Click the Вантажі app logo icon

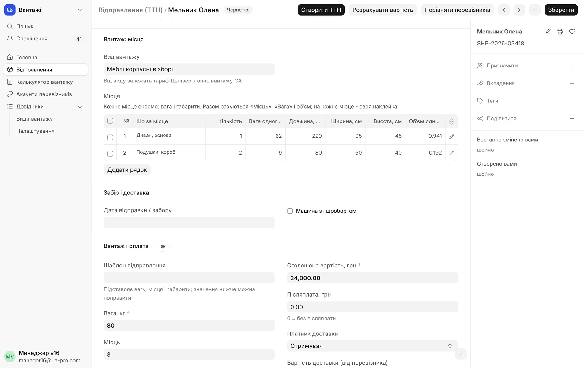(10, 10)
